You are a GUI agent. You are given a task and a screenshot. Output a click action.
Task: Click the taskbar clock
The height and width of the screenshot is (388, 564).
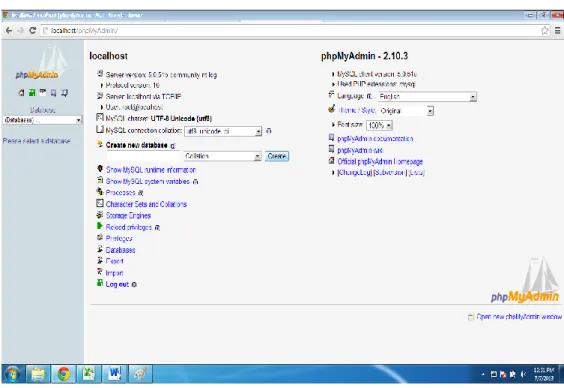[544, 374]
